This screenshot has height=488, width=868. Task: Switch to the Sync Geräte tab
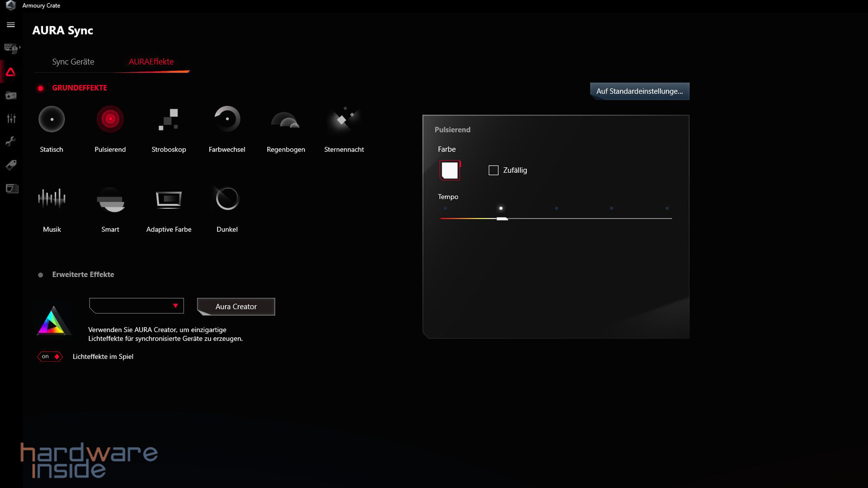73,62
